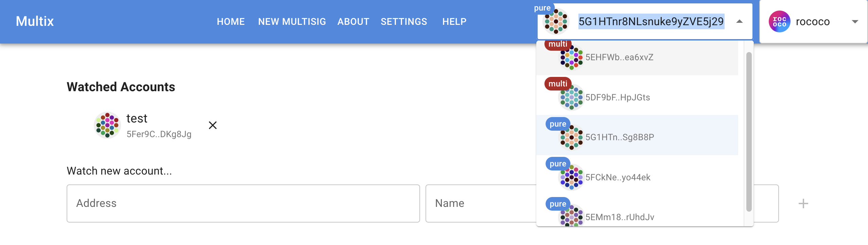Screen dimensions: 868x245
Task: Select the pure account 5G1HTn..Sg8B8P identicon
Action: pyautogui.click(x=571, y=137)
